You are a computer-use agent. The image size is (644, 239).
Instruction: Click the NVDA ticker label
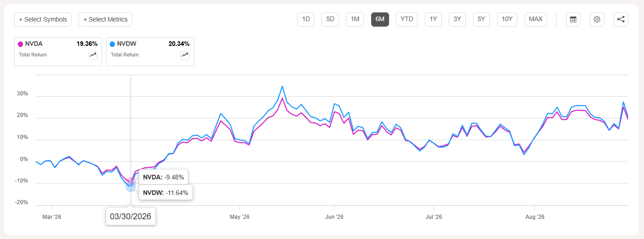(34, 44)
